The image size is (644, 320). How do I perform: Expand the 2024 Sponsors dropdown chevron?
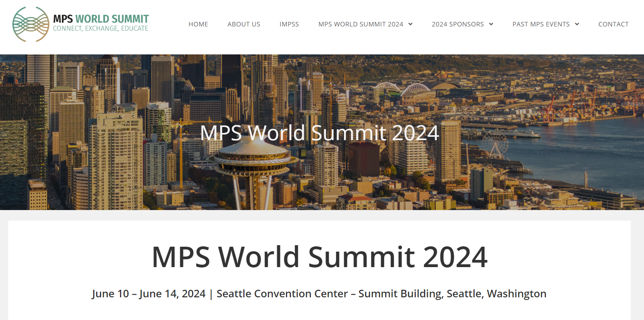coord(491,24)
